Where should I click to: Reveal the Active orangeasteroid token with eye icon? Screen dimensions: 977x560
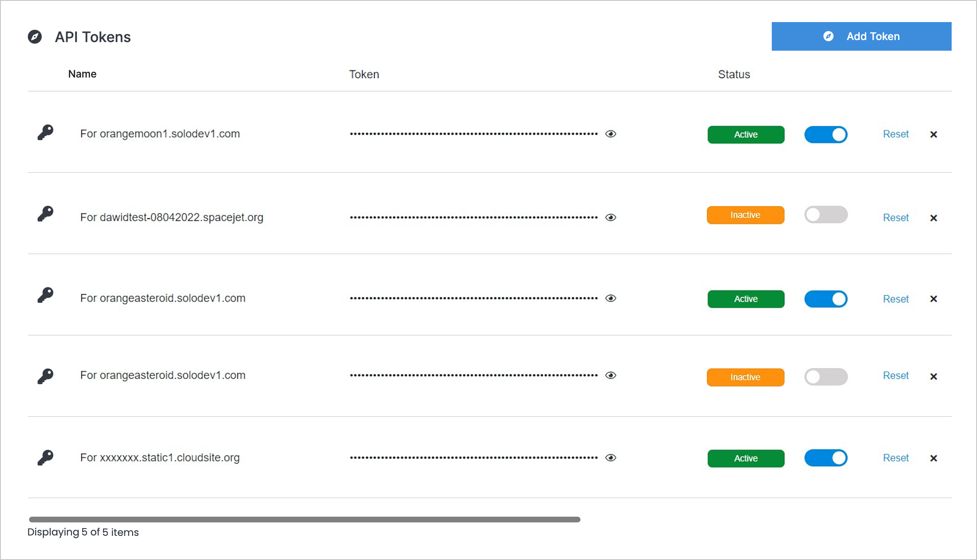point(611,298)
